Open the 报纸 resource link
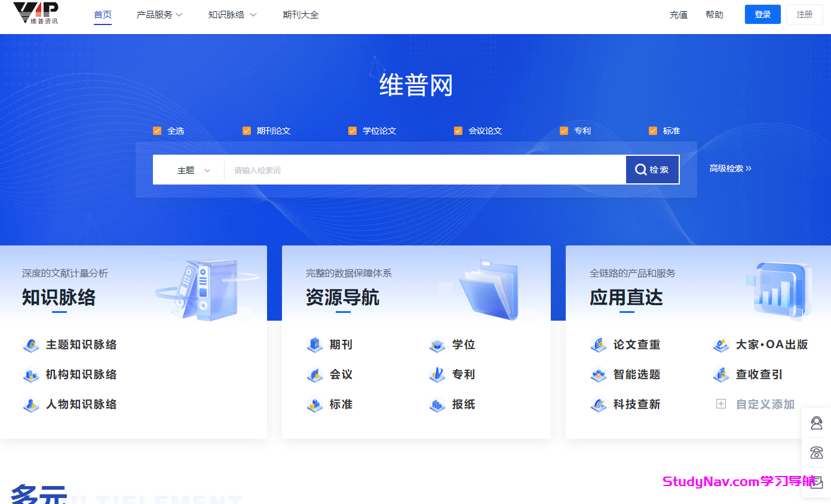 [464, 404]
